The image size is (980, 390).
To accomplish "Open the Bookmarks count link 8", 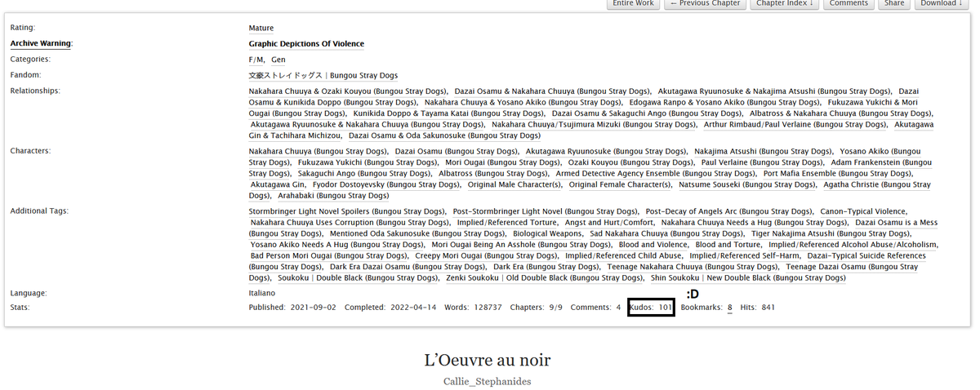I will [730, 308].
